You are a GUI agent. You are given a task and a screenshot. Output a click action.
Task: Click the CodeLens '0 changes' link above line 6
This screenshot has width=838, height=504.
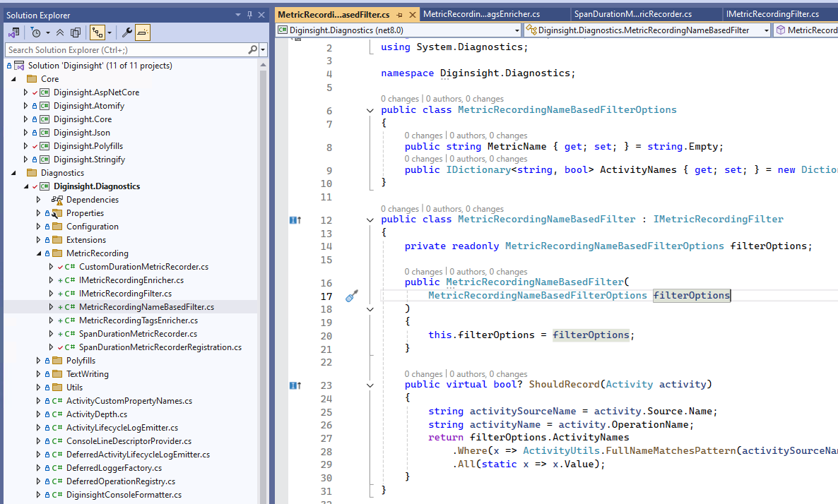(x=400, y=99)
